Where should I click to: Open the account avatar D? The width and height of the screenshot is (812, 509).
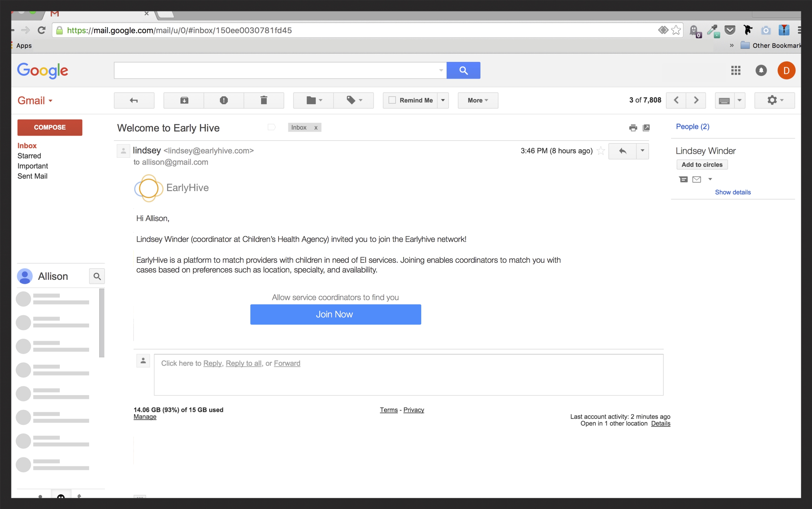(786, 70)
